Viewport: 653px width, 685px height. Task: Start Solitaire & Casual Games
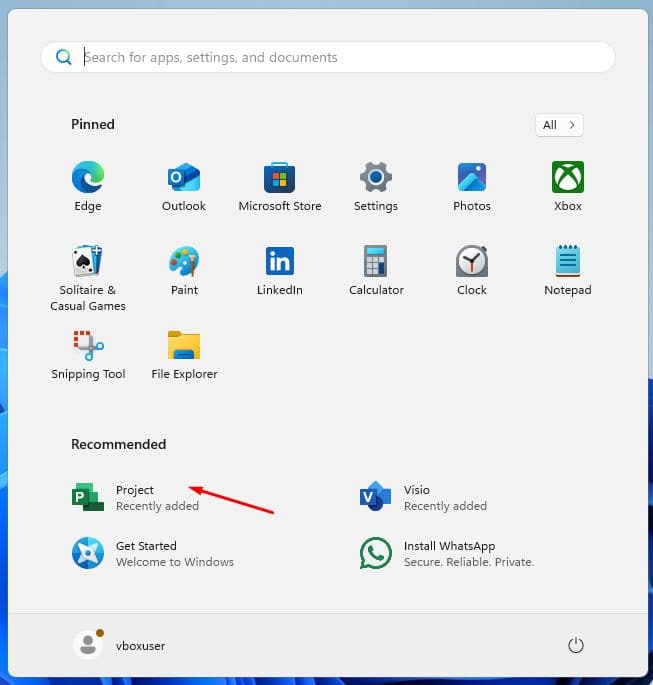pyautogui.click(x=88, y=262)
